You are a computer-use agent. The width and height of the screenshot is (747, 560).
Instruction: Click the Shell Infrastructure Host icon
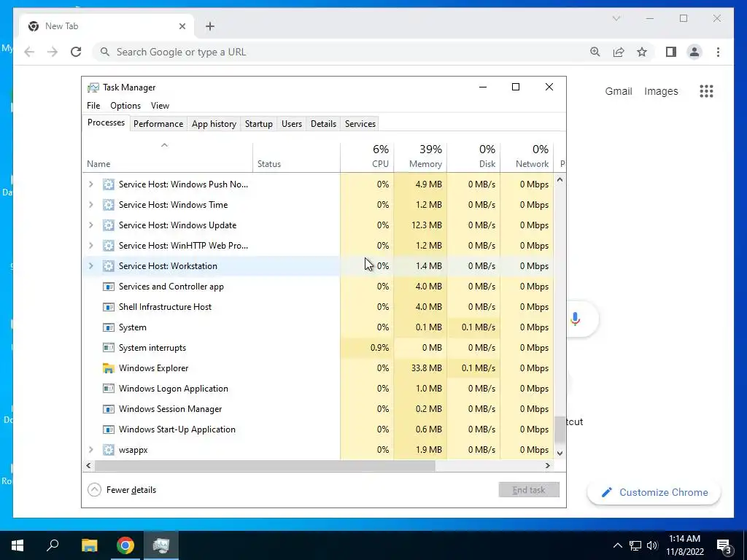(109, 307)
